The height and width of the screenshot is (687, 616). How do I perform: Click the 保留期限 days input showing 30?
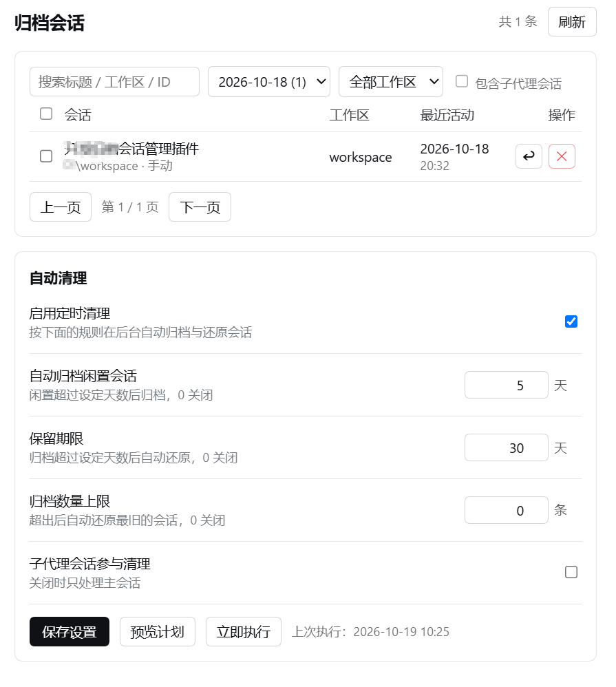(x=506, y=447)
